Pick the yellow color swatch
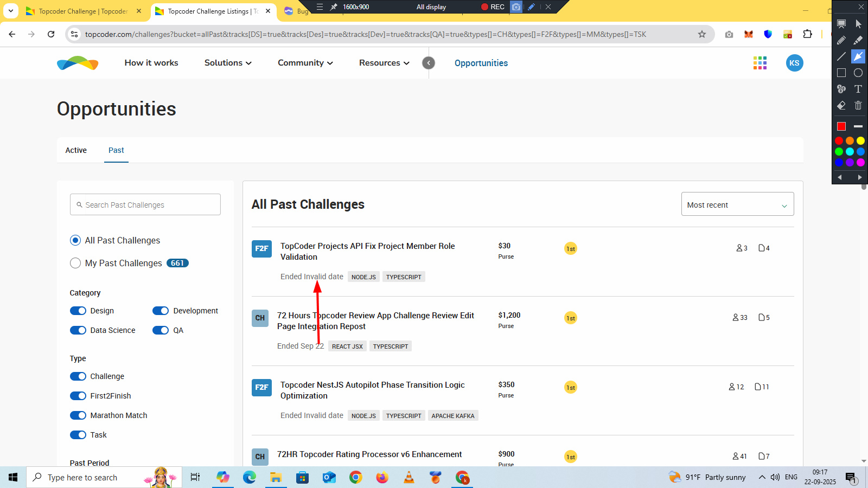This screenshot has height=488, width=868. pos(860,141)
